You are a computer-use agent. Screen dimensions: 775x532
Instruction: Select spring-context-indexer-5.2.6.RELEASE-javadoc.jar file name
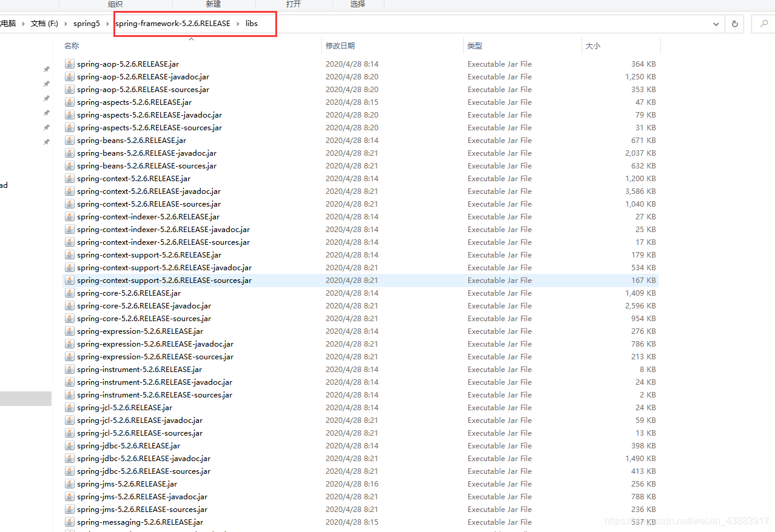point(163,229)
